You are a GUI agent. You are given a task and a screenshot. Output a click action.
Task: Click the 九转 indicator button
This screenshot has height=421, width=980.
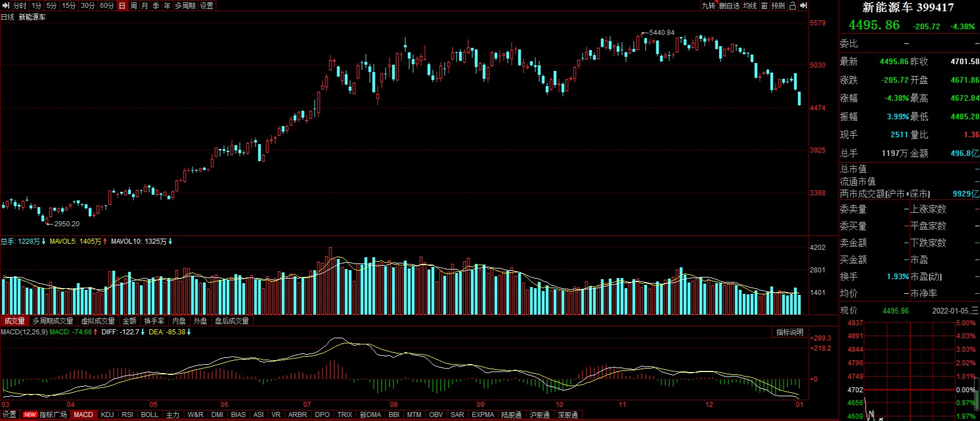click(708, 6)
